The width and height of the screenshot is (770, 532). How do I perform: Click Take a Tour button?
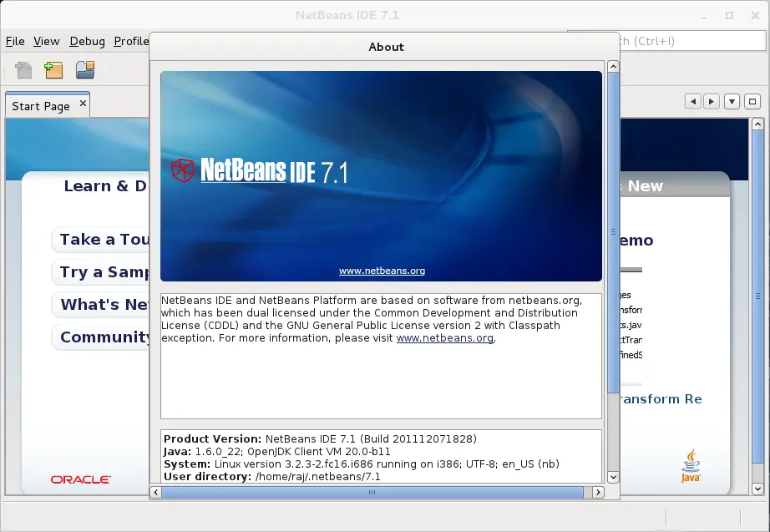100,239
